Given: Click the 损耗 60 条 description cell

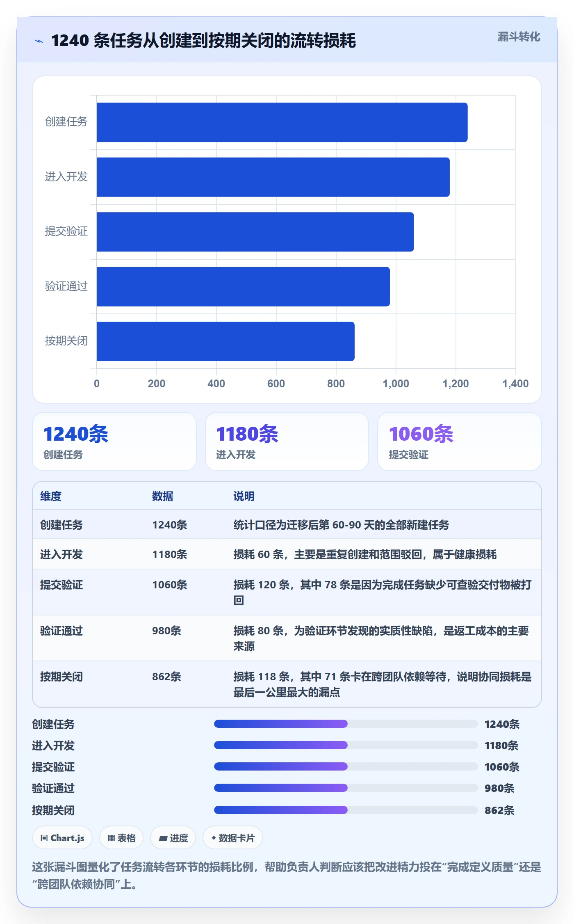Looking at the screenshot, I should click(365, 554).
